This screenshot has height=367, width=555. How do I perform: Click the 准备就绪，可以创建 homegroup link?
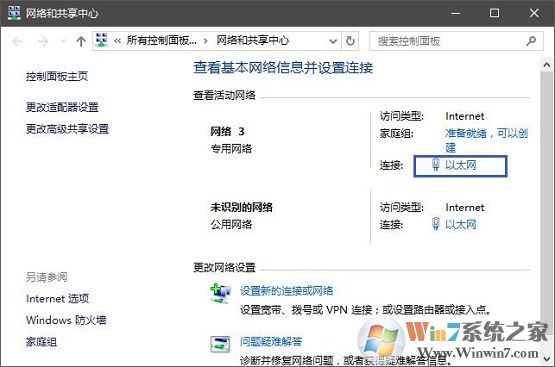pos(486,140)
